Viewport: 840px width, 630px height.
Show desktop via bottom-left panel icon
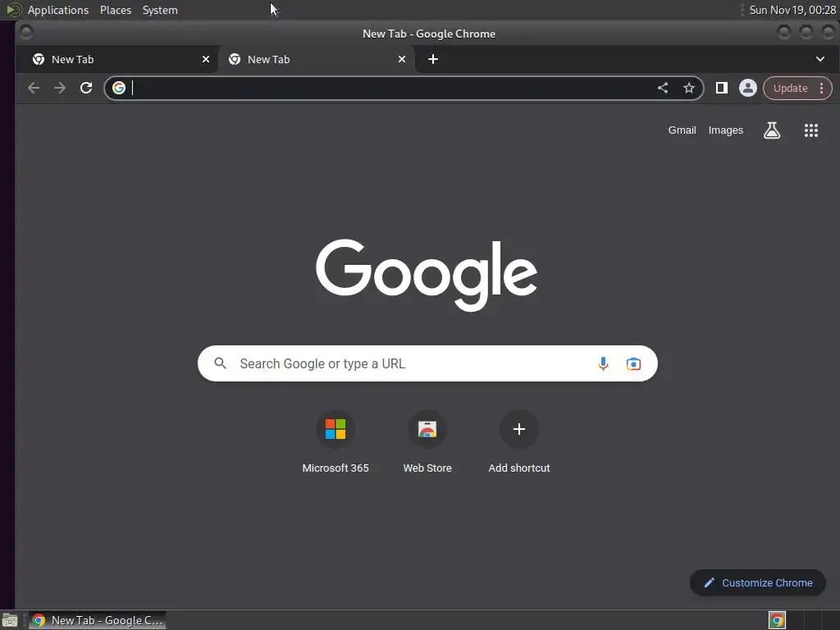click(10, 621)
